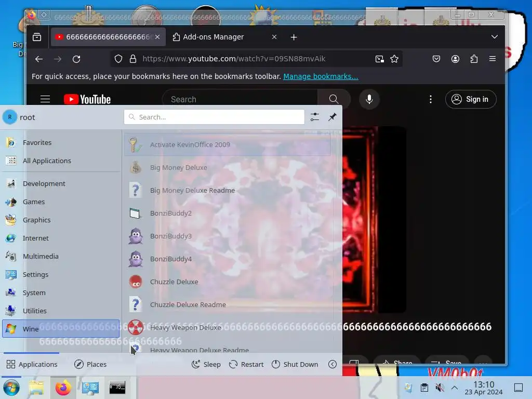Click the URL address field

[x=256, y=59]
